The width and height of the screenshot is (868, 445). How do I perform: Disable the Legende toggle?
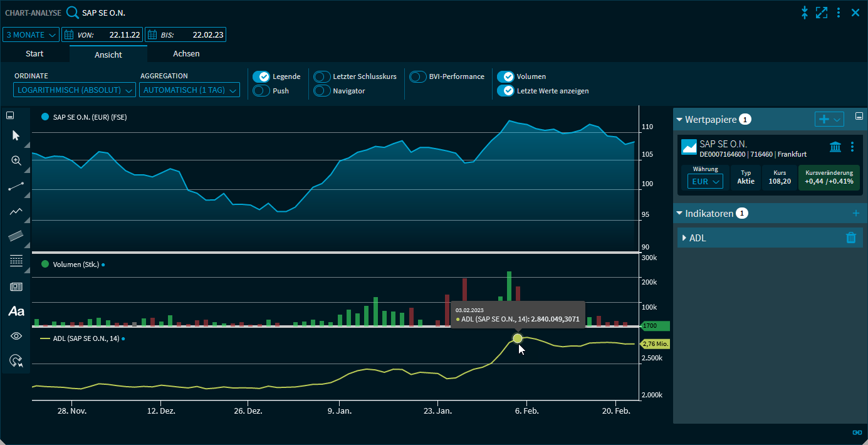(261, 76)
